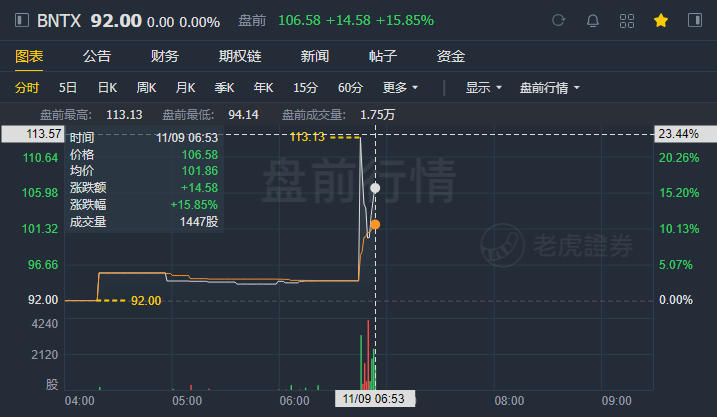Switch to the 期权链 tab

(240, 56)
